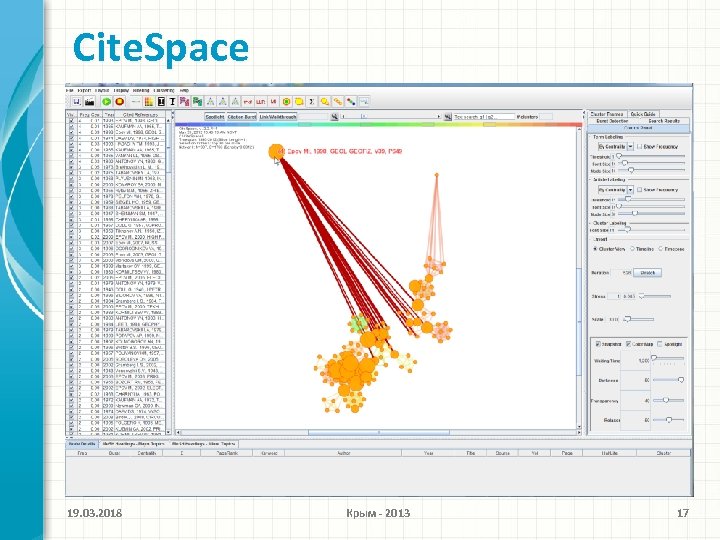Image resolution: width=720 pixels, height=540 pixels.
Task: Open the Term Labeling By Centrality dropdown
Action: coord(630,146)
